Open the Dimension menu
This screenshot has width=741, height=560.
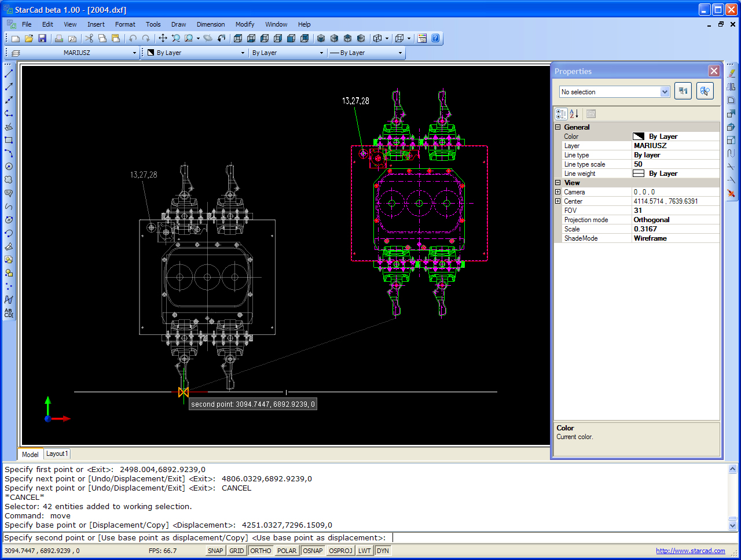[x=211, y=24]
